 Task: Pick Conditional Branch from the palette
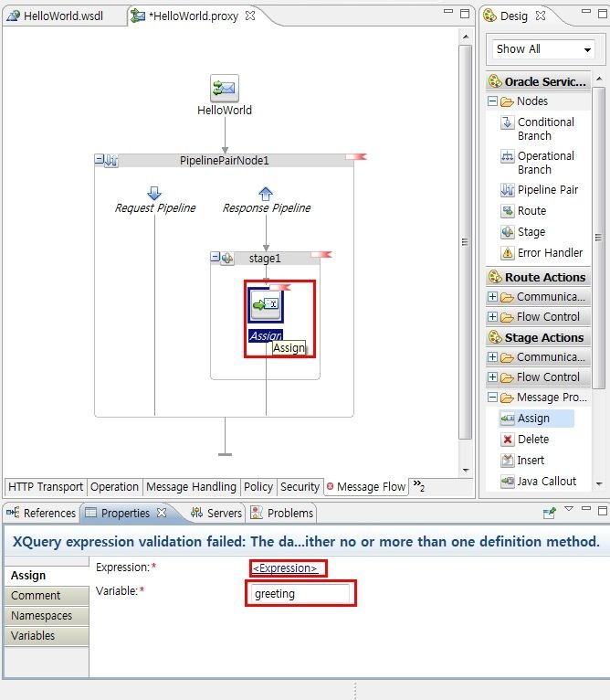point(538,129)
